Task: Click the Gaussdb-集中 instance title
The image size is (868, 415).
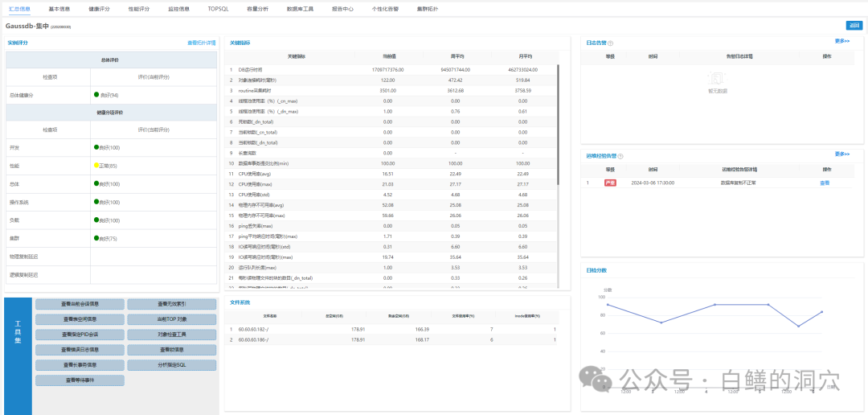Action: 27,26
